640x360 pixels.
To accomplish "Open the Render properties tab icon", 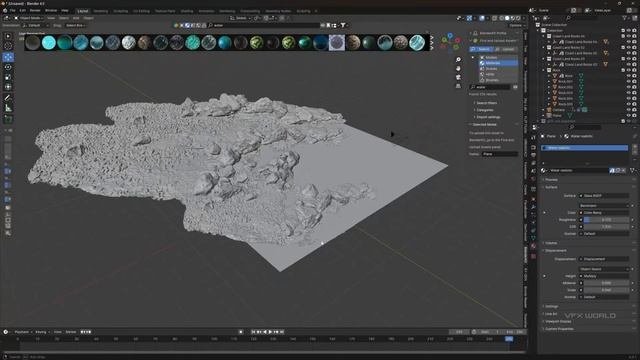I will (x=533, y=147).
